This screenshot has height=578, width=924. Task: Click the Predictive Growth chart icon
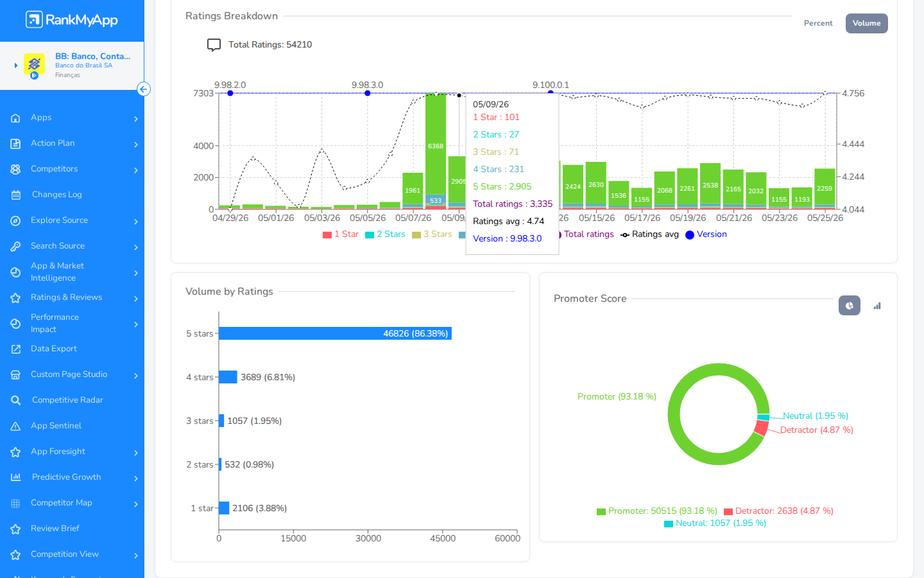[x=16, y=477]
